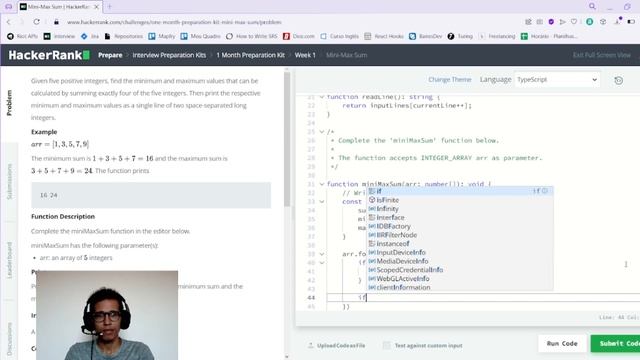The width and height of the screenshot is (640, 360).
Task: Open the Jira bookmark
Action: pos(90,36)
